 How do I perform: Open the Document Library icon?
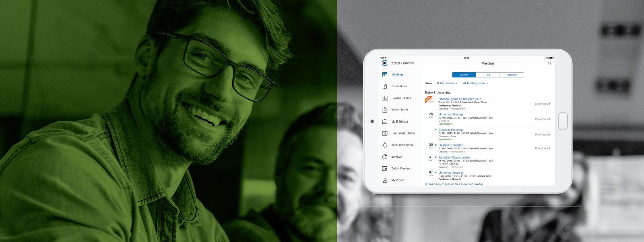pyautogui.click(x=384, y=133)
